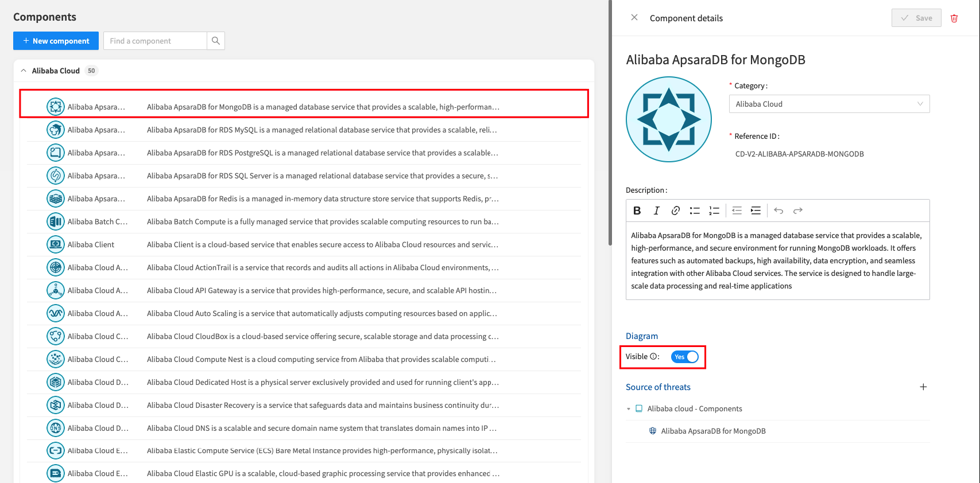Decrease indent in description editor
Screen dimensions: 980x483
coord(737,211)
